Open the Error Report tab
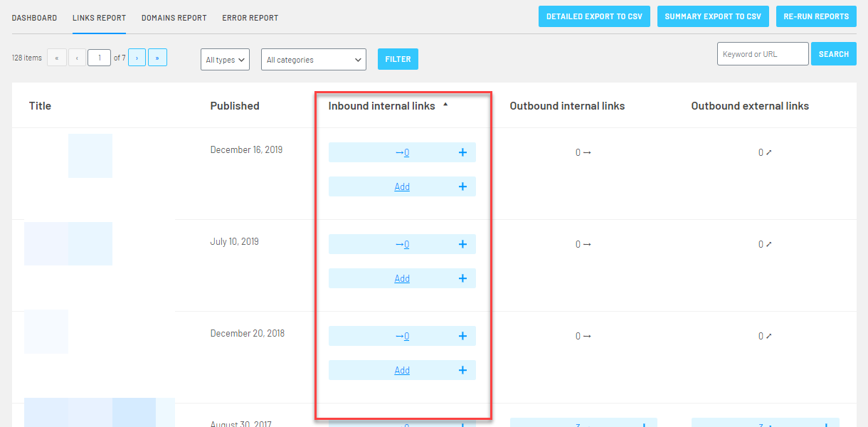Image resolution: width=868 pixels, height=427 pixels. point(250,18)
